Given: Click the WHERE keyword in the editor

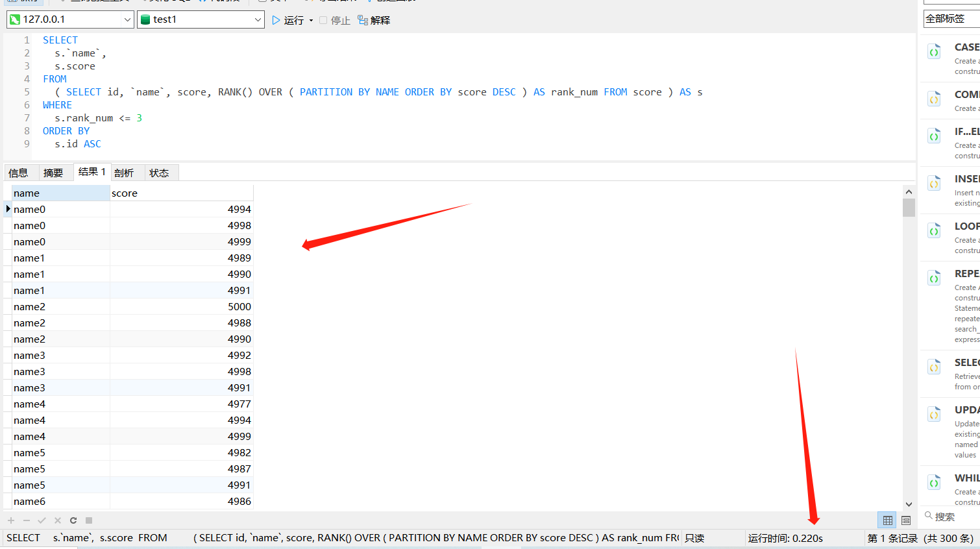Looking at the screenshot, I should 57,105.
